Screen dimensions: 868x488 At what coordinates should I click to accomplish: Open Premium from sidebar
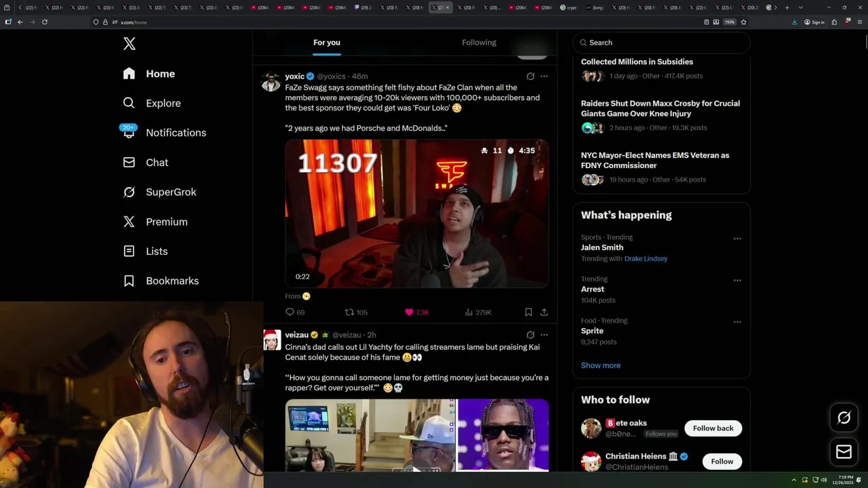pos(155,222)
